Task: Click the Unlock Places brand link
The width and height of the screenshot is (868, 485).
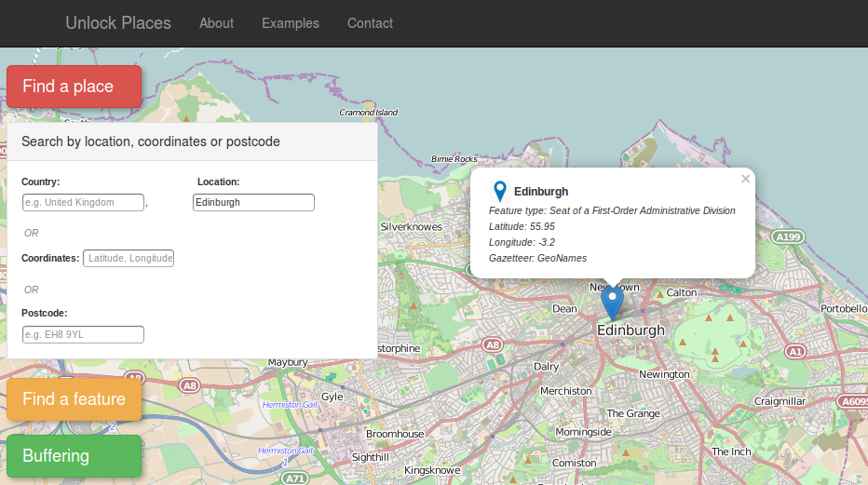Action: [x=118, y=23]
